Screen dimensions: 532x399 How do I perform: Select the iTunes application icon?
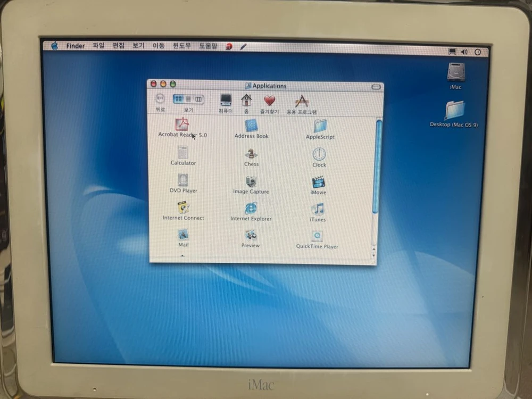coord(318,209)
